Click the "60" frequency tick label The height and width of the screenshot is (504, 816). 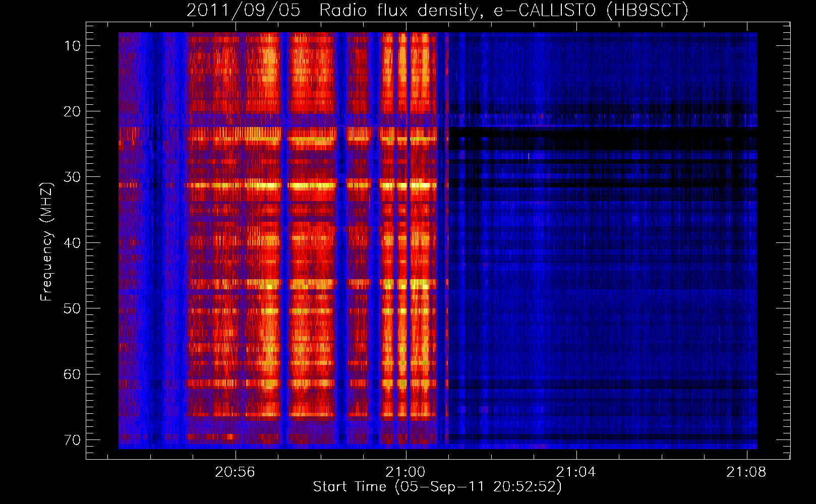pos(72,374)
